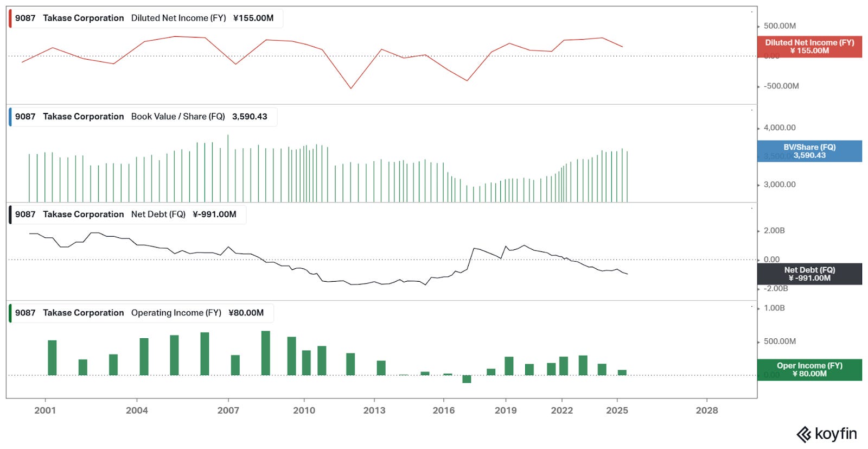
Task: Select the blue BV/Share (FQ) value tag
Action: pos(809,151)
